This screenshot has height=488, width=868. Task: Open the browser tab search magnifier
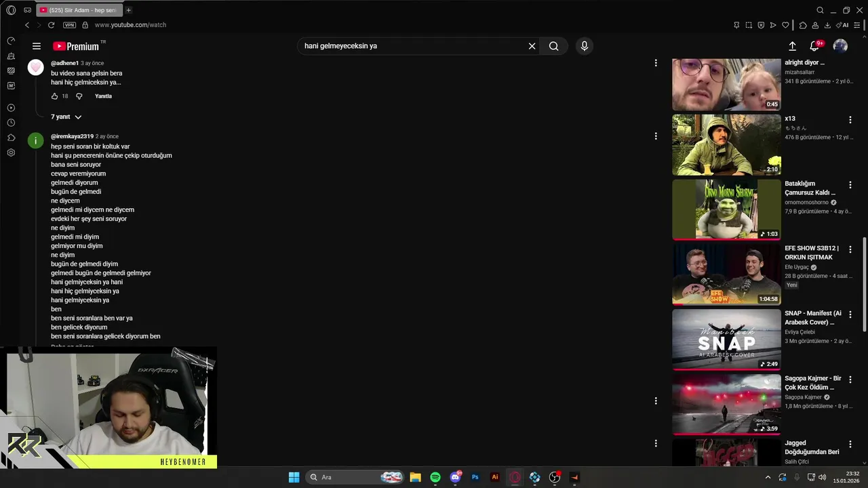click(821, 10)
